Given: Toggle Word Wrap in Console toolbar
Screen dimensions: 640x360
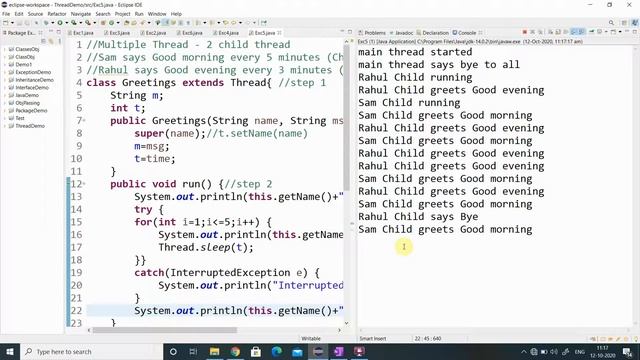Looking at the screenshot, I should point(565,32).
